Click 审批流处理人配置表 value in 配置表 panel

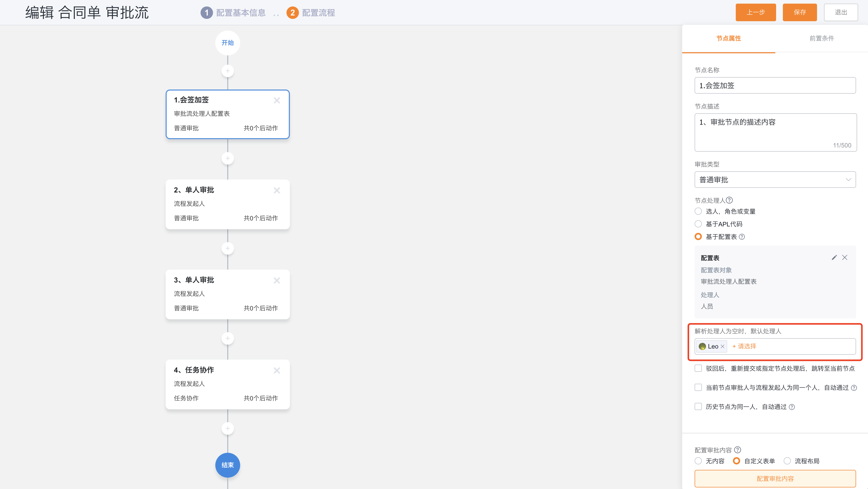[x=729, y=281]
